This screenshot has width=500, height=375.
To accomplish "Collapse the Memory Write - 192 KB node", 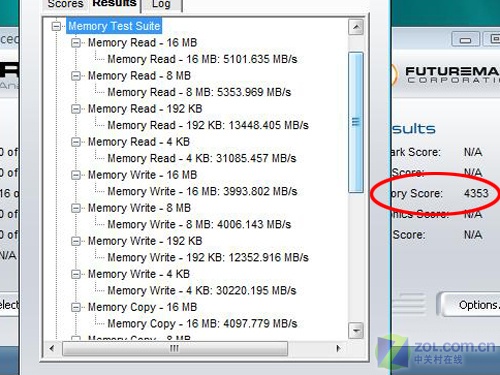I will click(76, 241).
